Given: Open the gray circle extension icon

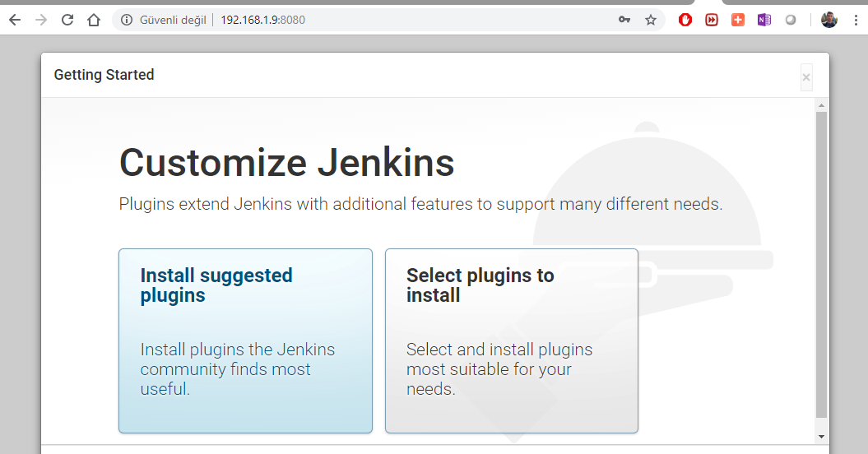Looking at the screenshot, I should tap(791, 20).
